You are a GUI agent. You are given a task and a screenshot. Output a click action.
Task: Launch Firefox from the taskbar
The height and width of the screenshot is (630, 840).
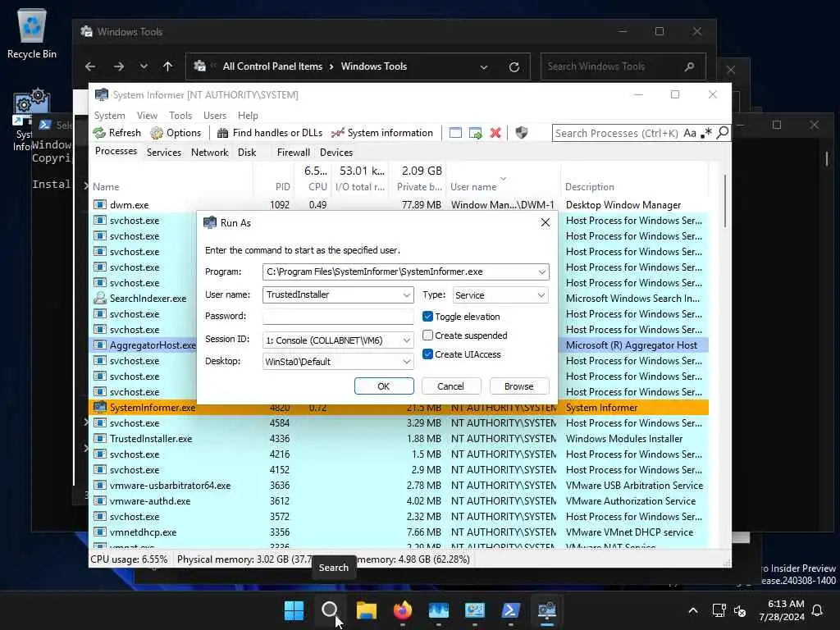click(402, 610)
